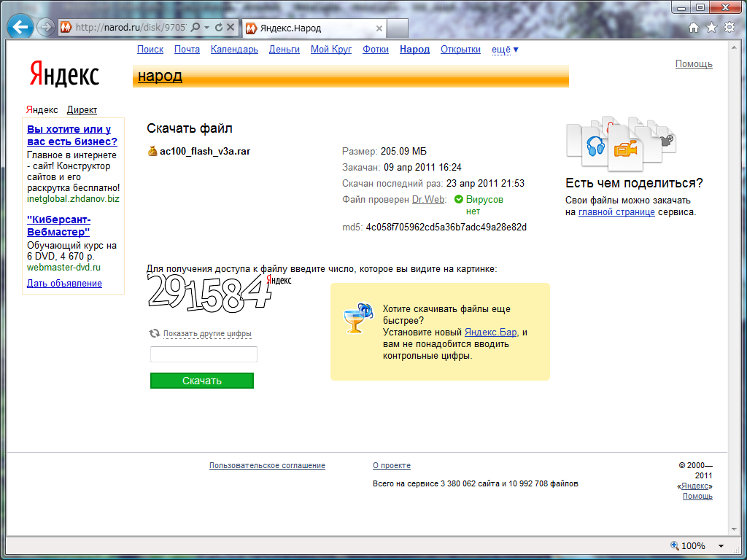The image size is (747, 560).
Task: Open the «Яндекс» copyright footer link
Action: (697, 486)
